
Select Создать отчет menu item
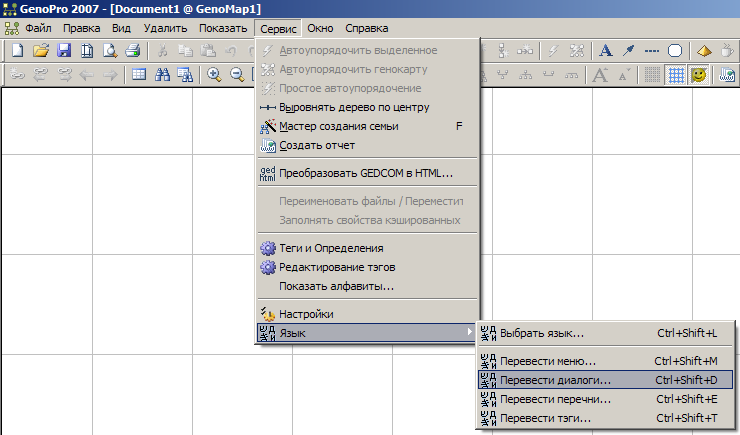[367, 145]
